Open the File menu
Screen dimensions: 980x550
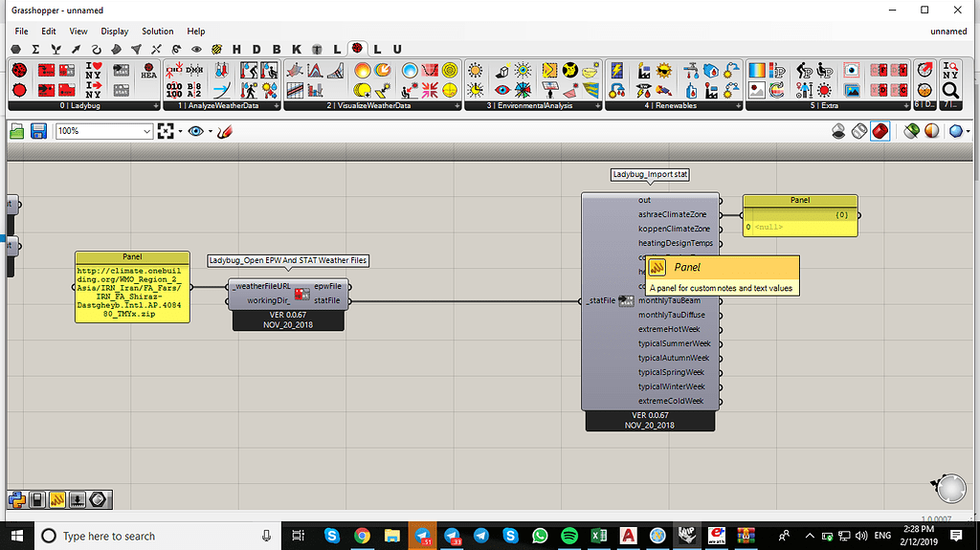point(21,32)
